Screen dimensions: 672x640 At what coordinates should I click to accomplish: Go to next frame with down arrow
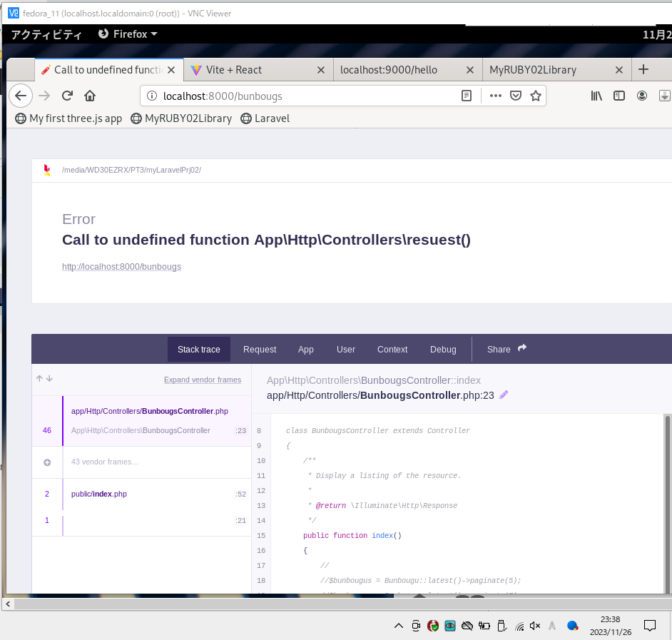tap(49, 378)
